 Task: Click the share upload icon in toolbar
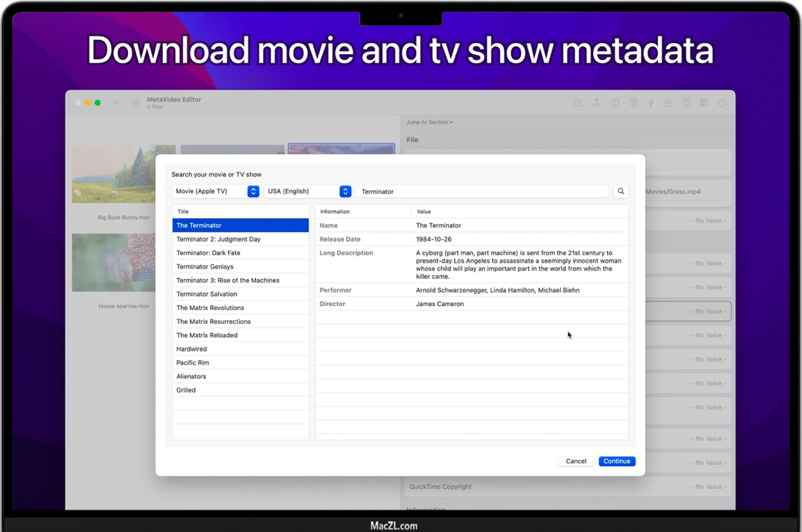pos(596,103)
